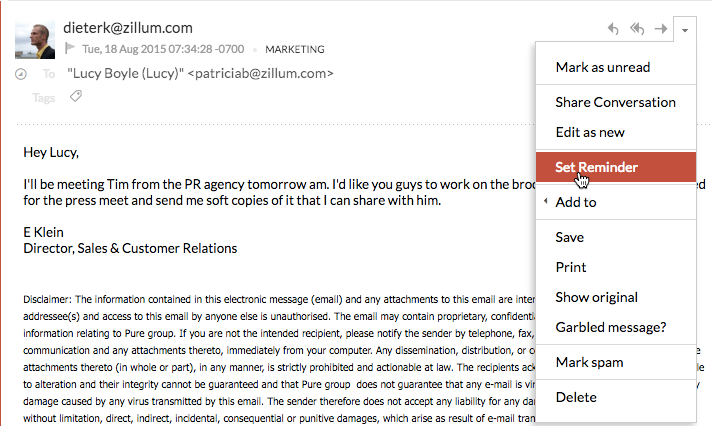This screenshot has height=426, width=712.
Task: Mark this email as spam
Action: pyautogui.click(x=589, y=362)
